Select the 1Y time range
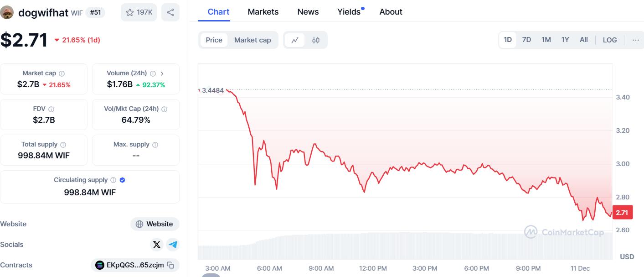 (x=565, y=40)
